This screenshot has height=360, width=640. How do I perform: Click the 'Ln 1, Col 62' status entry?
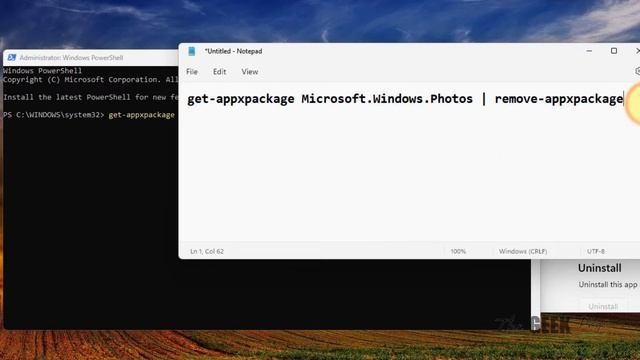click(207, 251)
